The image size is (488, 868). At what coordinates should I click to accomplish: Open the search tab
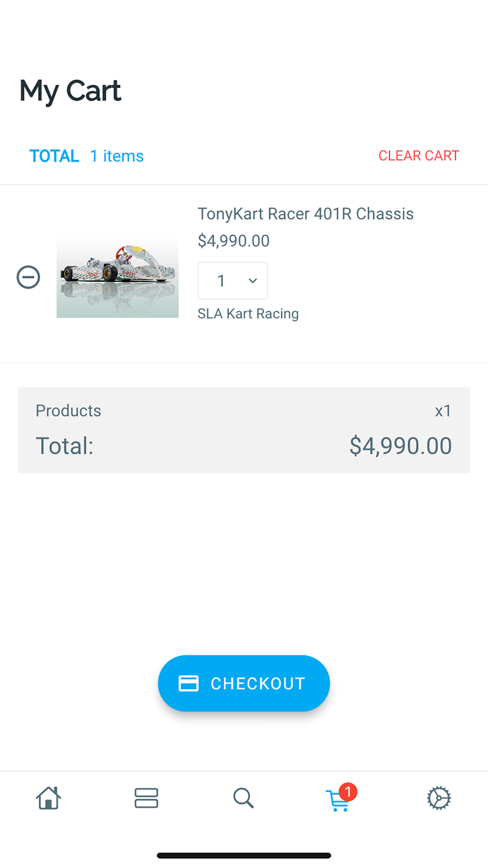(243, 798)
